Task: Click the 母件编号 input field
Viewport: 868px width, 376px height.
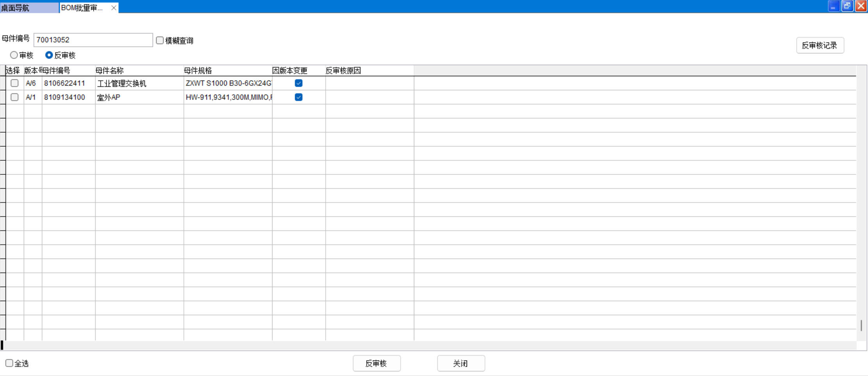Action: point(93,40)
